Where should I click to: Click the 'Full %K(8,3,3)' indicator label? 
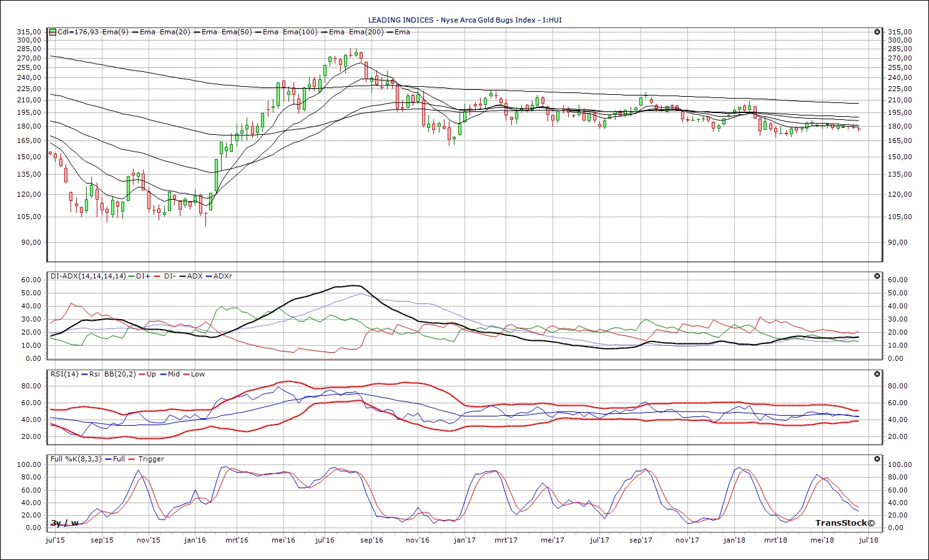click(x=77, y=459)
